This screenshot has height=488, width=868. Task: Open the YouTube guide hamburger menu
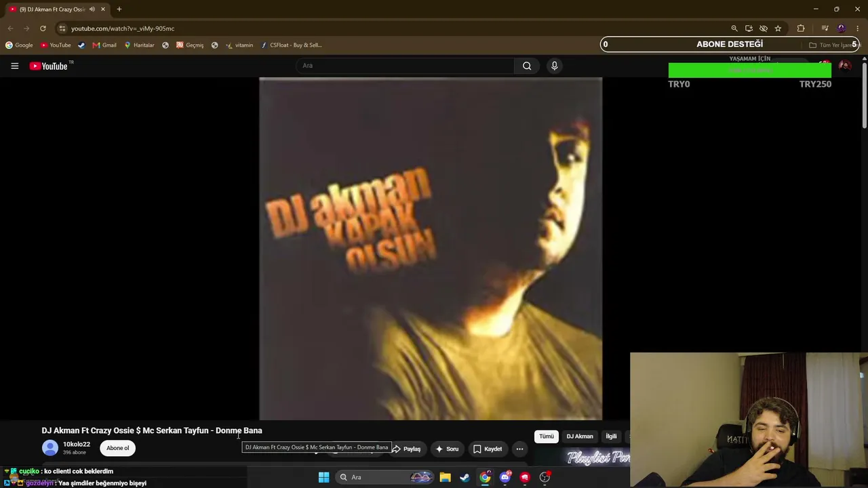coord(14,66)
